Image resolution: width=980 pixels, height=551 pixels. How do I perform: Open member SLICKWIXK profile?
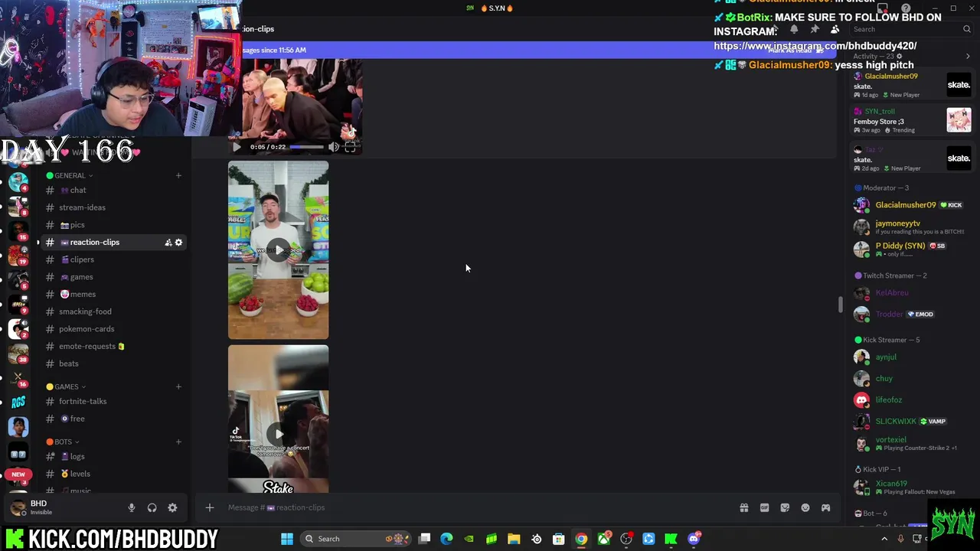point(912,421)
